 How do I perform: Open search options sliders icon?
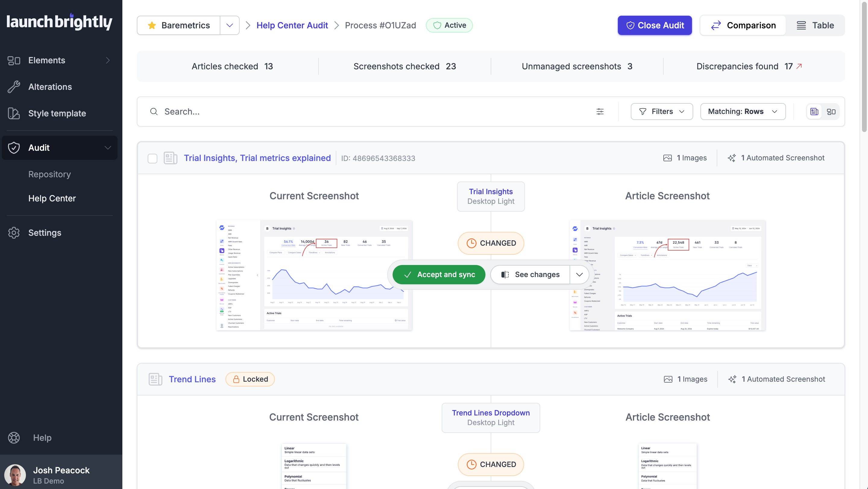(x=600, y=112)
